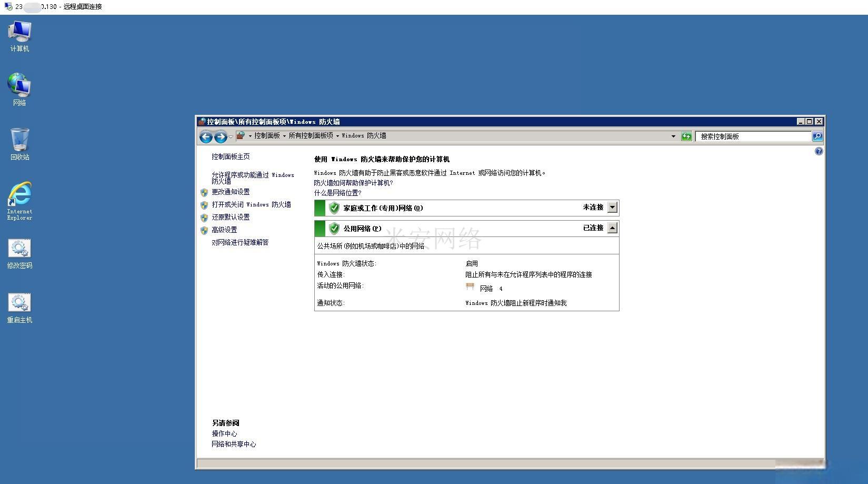This screenshot has height=484, width=868.
Task: Open the 控制面板主页 link
Action: pos(231,156)
